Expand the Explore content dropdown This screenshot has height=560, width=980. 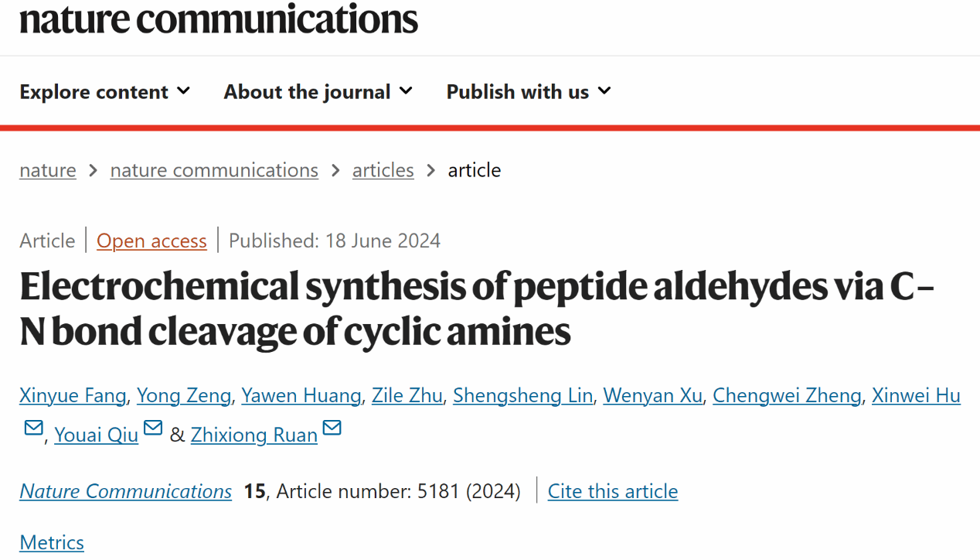105,91
